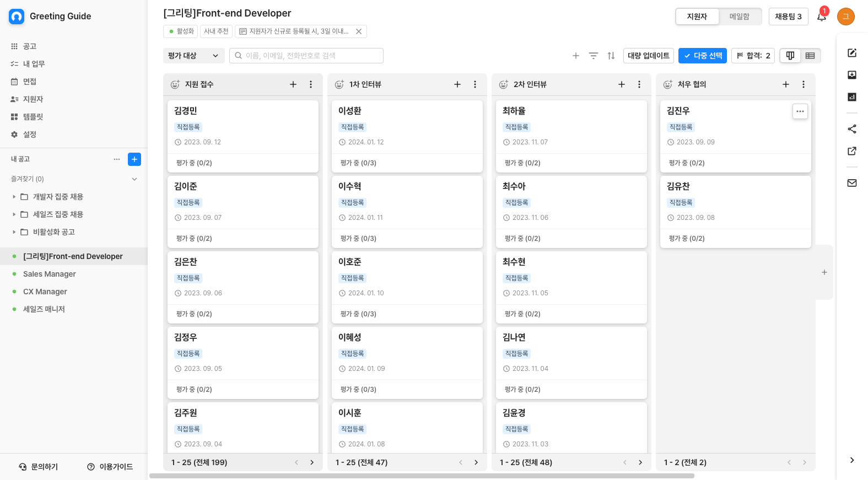Click the share icon in right rail

click(x=852, y=129)
